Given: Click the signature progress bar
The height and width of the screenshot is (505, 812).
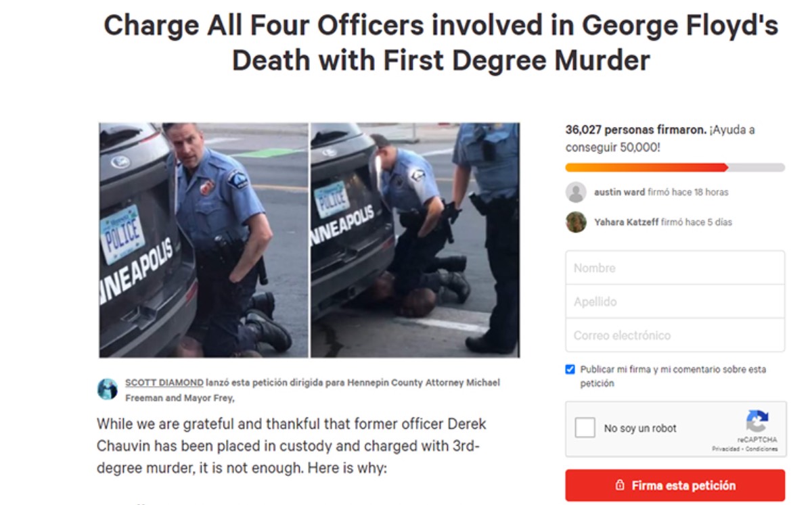Looking at the screenshot, I should point(675,167).
